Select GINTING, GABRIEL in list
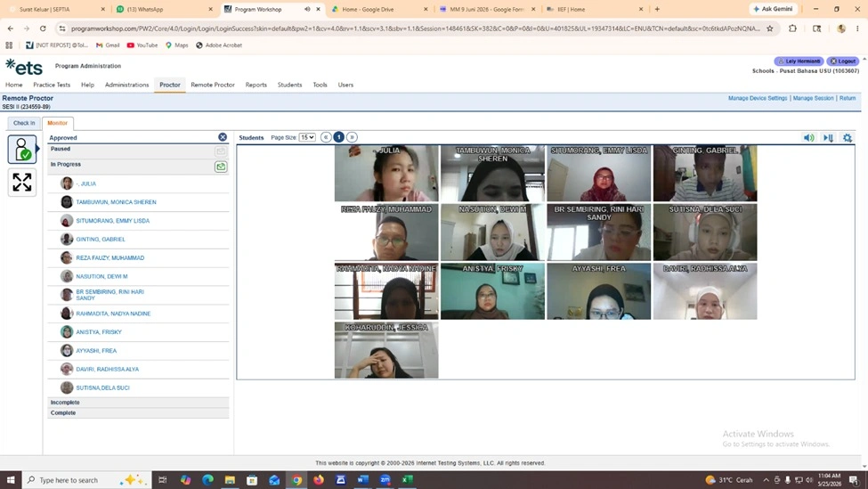Screen dimensions: 868x489 point(101,240)
